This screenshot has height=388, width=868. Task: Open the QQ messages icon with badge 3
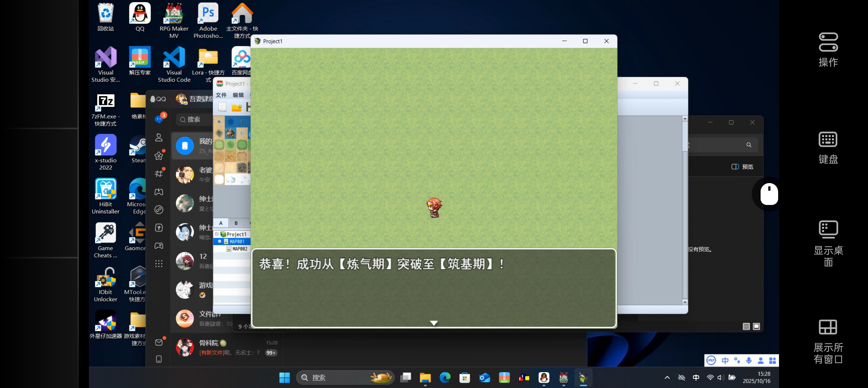click(x=159, y=119)
